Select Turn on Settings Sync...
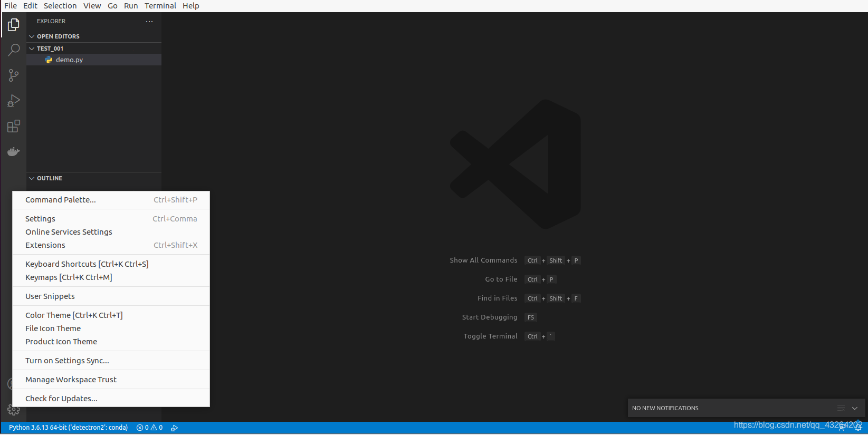868x435 pixels. point(111,361)
